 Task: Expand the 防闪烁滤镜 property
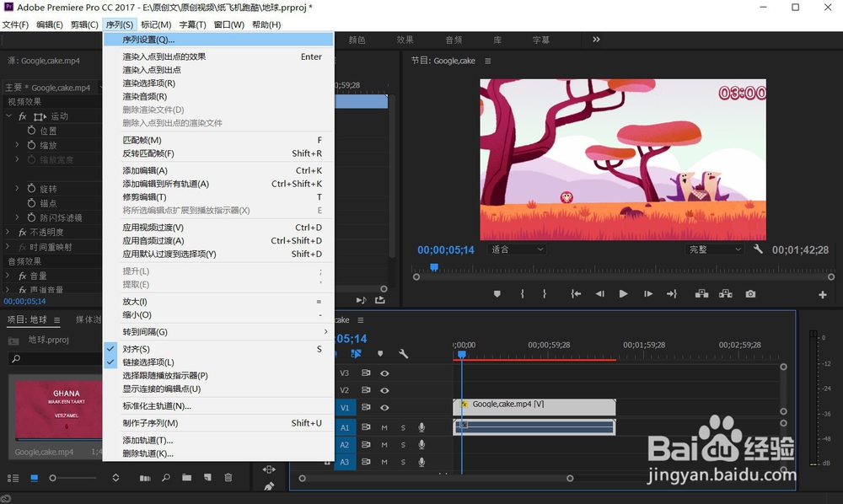tap(17, 217)
